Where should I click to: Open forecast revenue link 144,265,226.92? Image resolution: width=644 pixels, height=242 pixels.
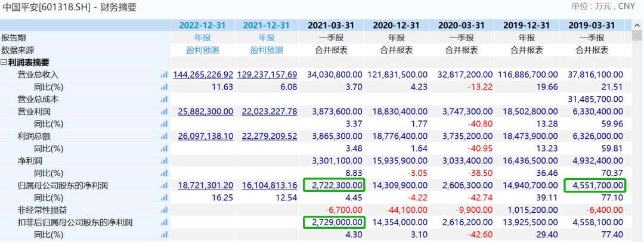(203, 75)
